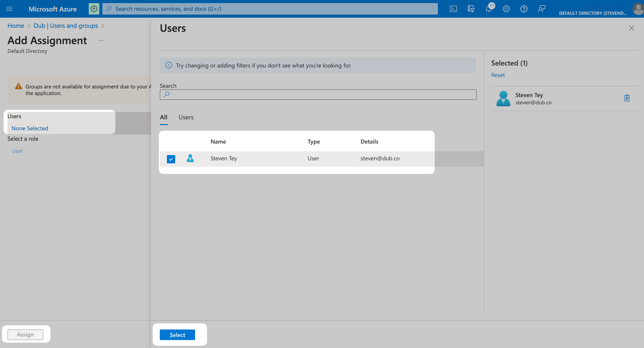Open the Directory and subscription filter
Screen dimensions: 644x348
click(471, 9)
